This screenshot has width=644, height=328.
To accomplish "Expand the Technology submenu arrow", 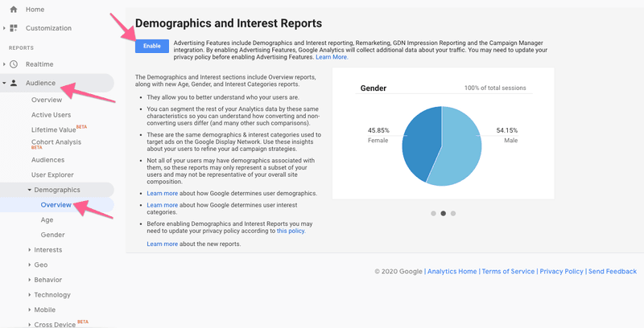I will click(x=30, y=295).
